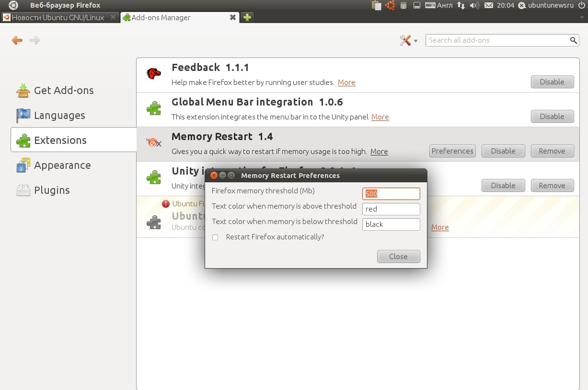This screenshot has height=390, width=588.
Task: Open More link for Feedback
Action: pyautogui.click(x=346, y=83)
